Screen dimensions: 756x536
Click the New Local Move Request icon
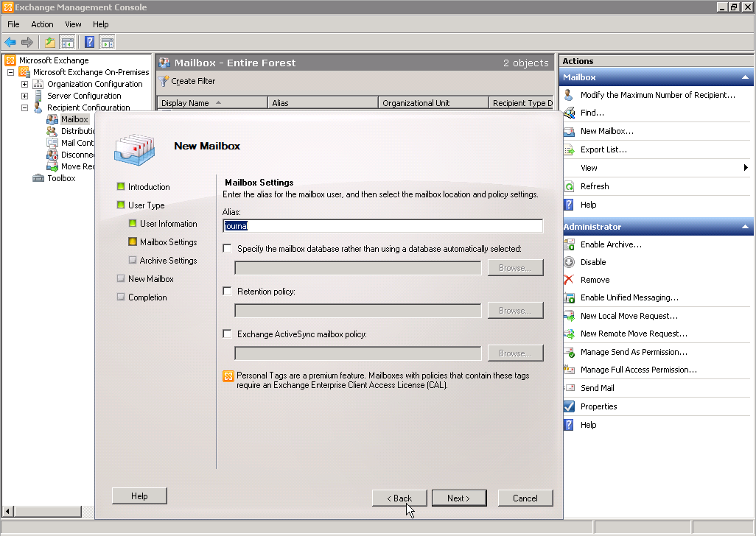pyautogui.click(x=569, y=316)
